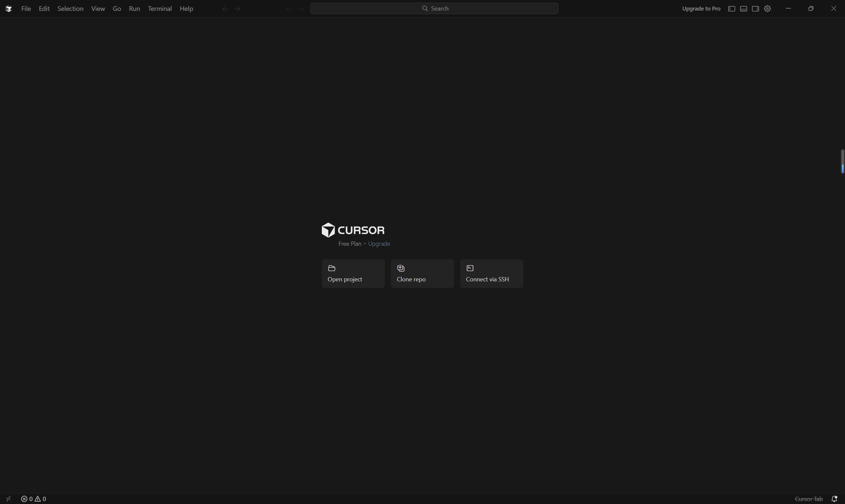Click the Cursor logo in title bar
This screenshot has height=504, width=845.
point(9,9)
